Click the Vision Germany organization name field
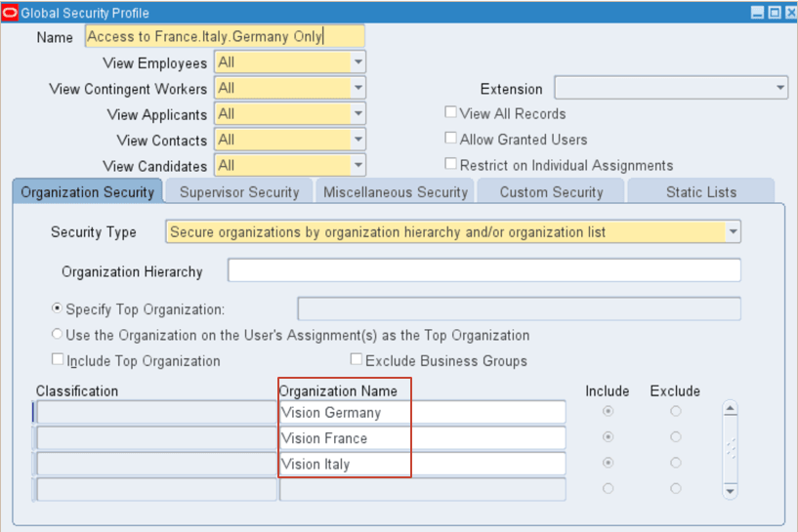The image size is (798, 532). click(x=422, y=412)
